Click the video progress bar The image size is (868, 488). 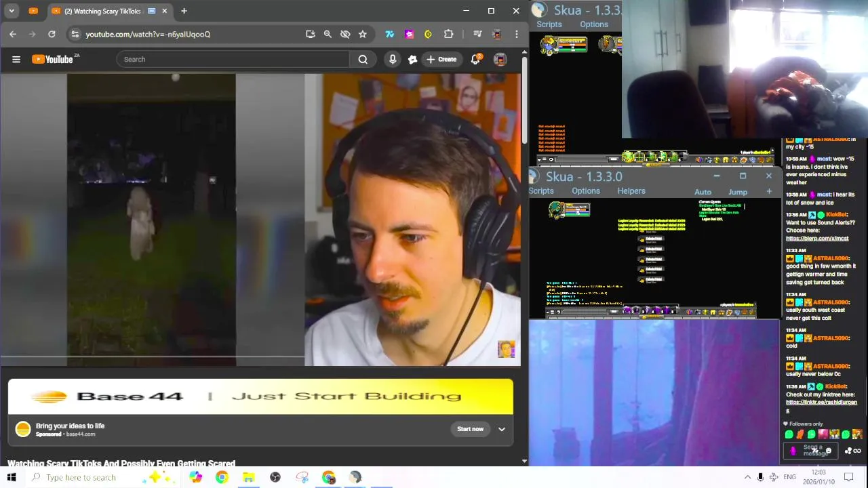[152, 357]
